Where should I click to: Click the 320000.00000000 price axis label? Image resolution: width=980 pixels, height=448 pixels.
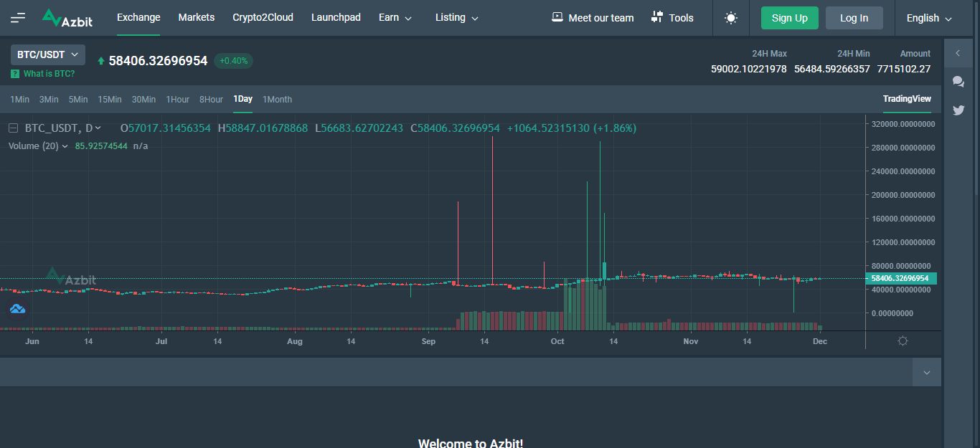(903, 124)
